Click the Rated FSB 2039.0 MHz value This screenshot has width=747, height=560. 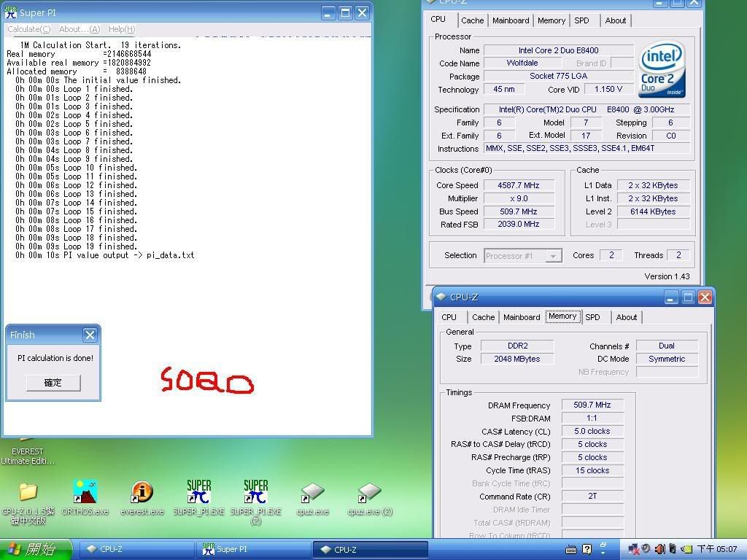519,225
